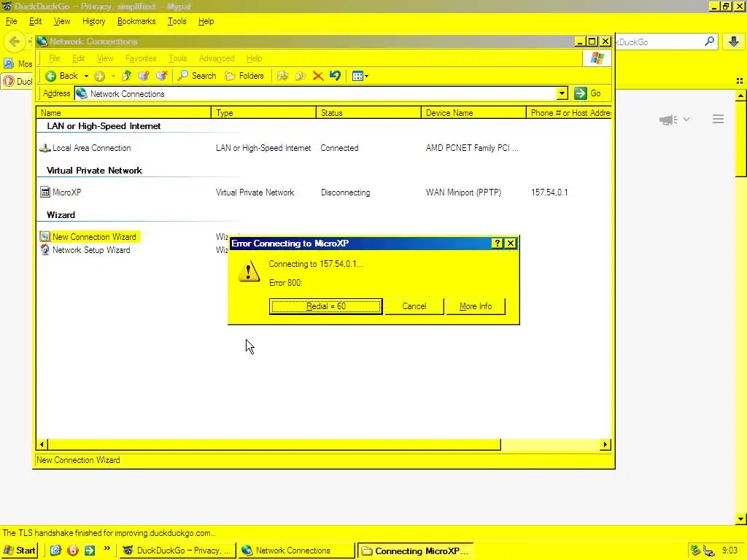Select the Network Setup Wizard icon
This screenshot has height=560, width=747.
pos(44,250)
